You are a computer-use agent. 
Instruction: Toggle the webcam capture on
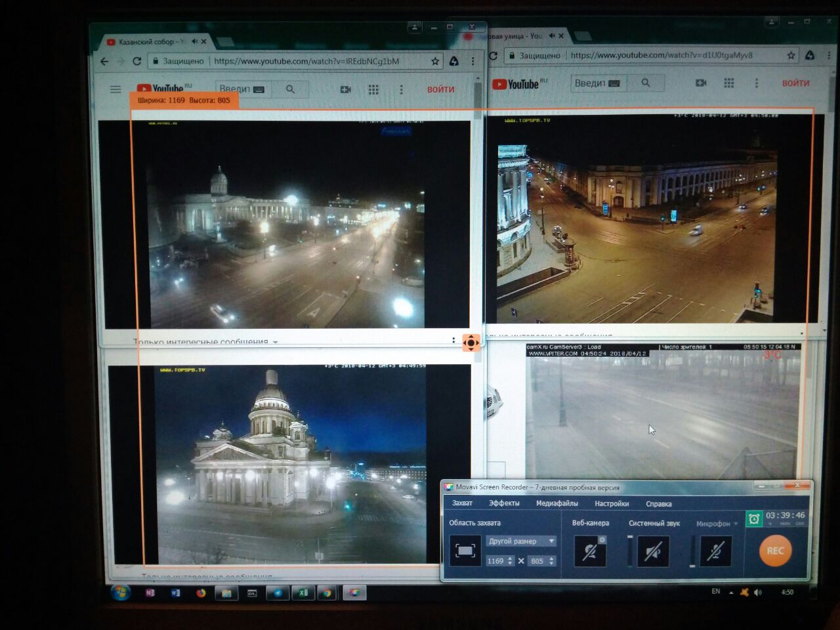tap(589, 551)
